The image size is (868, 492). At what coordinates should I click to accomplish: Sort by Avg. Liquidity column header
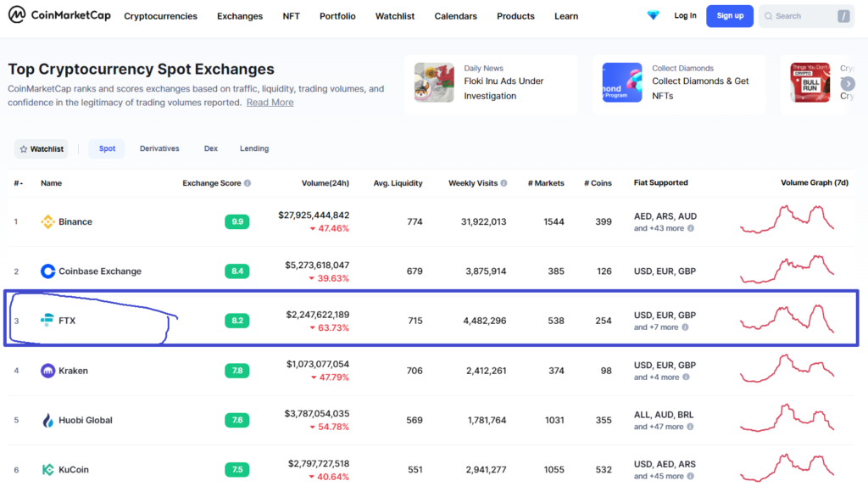(398, 183)
